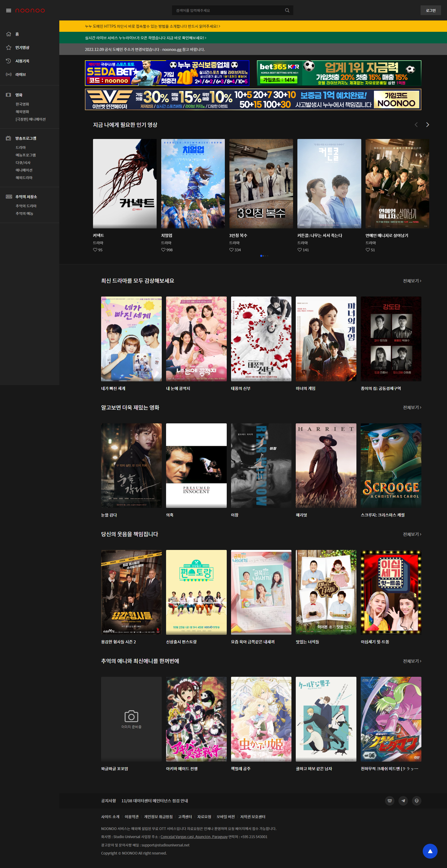This screenshot has height=868, width=447.
Task: Open 전체보기 for 당신의 웃음을 책임집니다
Action: (412, 534)
